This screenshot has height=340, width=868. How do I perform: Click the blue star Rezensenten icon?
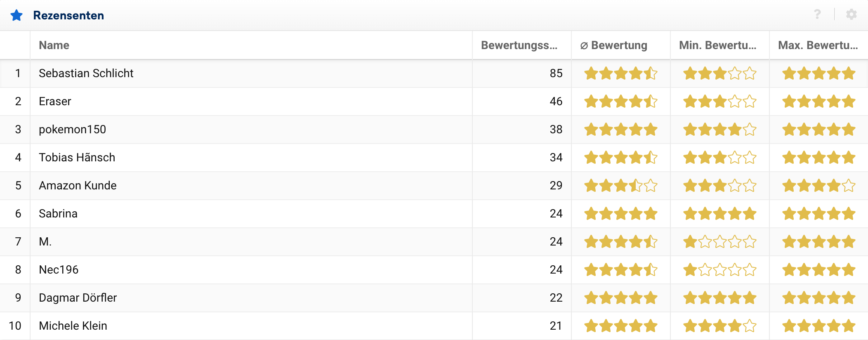click(17, 15)
